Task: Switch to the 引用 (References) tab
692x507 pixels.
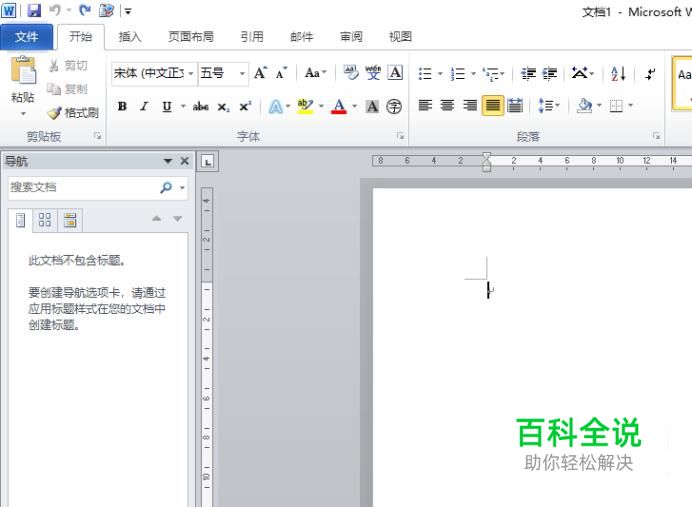Action: coord(252,37)
